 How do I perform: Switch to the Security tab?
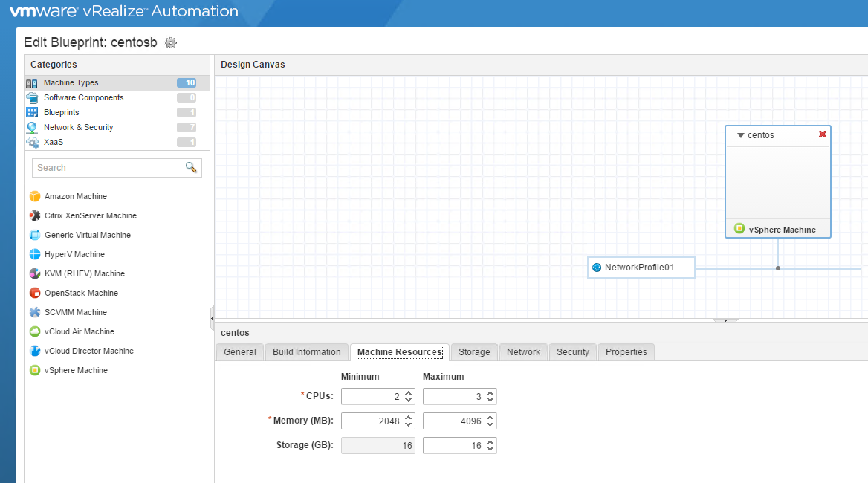click(573, 352)
